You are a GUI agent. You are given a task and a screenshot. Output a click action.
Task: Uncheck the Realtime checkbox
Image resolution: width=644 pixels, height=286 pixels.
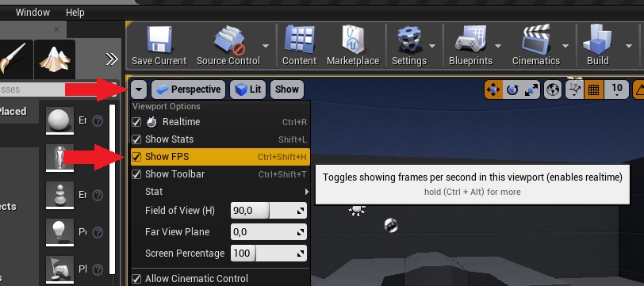point(136,122)
